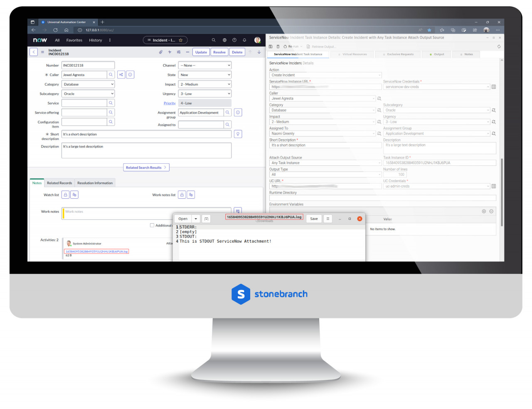Open the notifications bell in the ServiceNow navbar
Screen dimensions: 532x409
point(244,40)
